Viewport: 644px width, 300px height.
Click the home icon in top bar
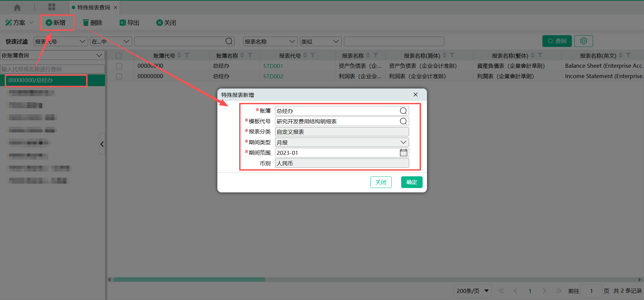17,7
